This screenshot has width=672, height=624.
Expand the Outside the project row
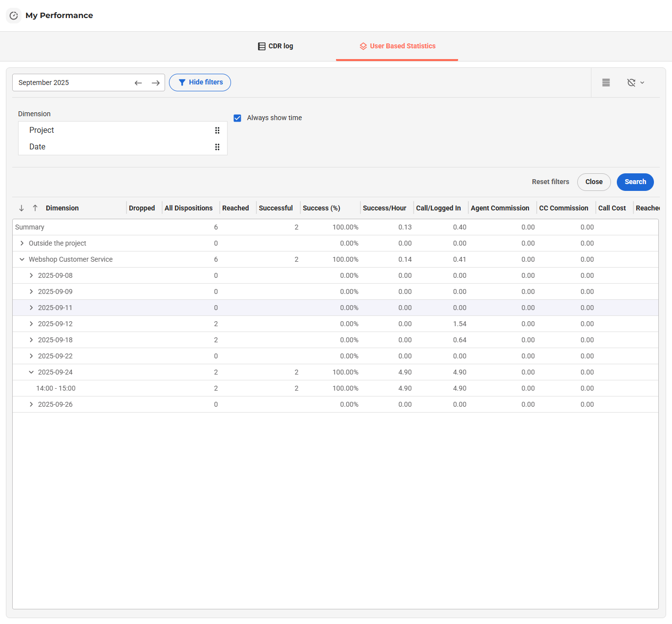point(22,243)
